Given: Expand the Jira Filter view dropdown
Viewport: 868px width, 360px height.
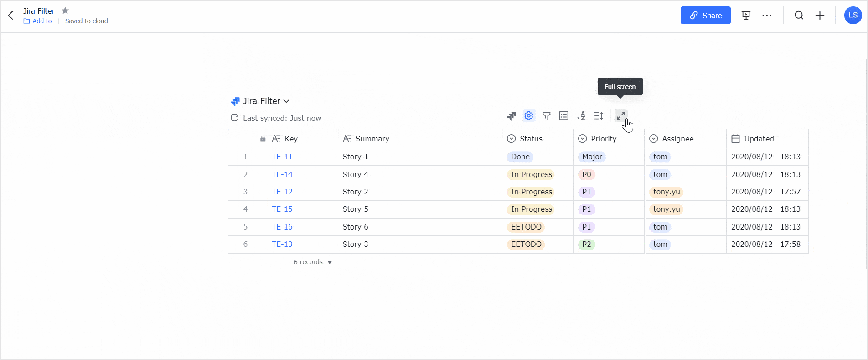Looking at the screenshot, I should click(x=286, y=101).
